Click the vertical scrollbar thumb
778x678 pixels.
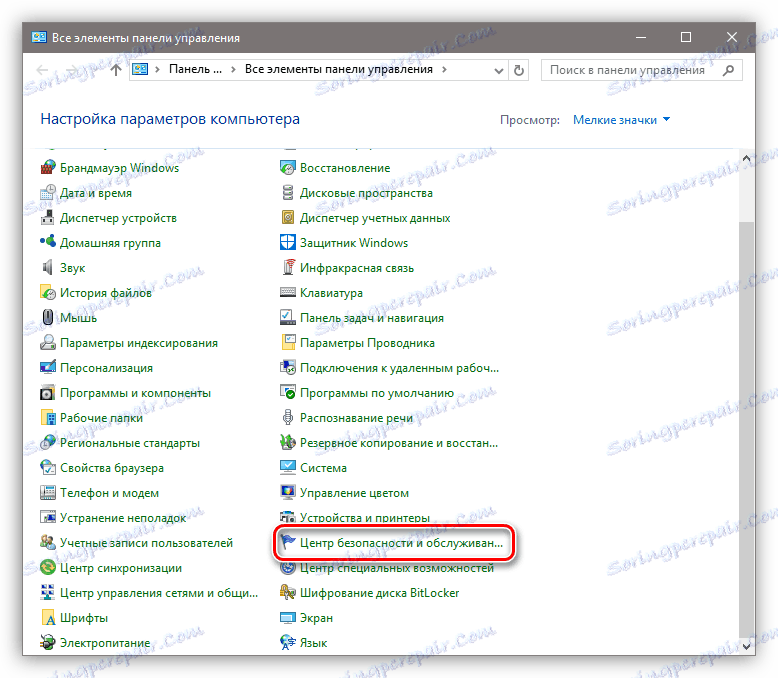(x=746, y=429)
